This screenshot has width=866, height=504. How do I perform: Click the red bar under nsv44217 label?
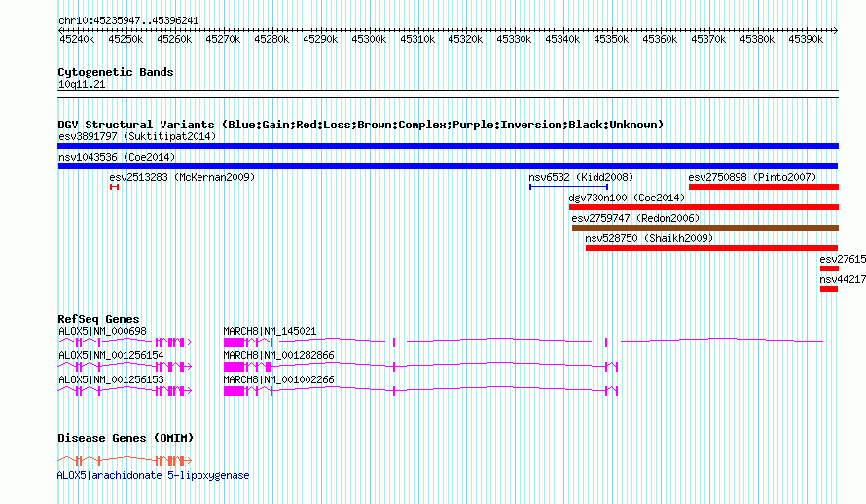(829, 289)
